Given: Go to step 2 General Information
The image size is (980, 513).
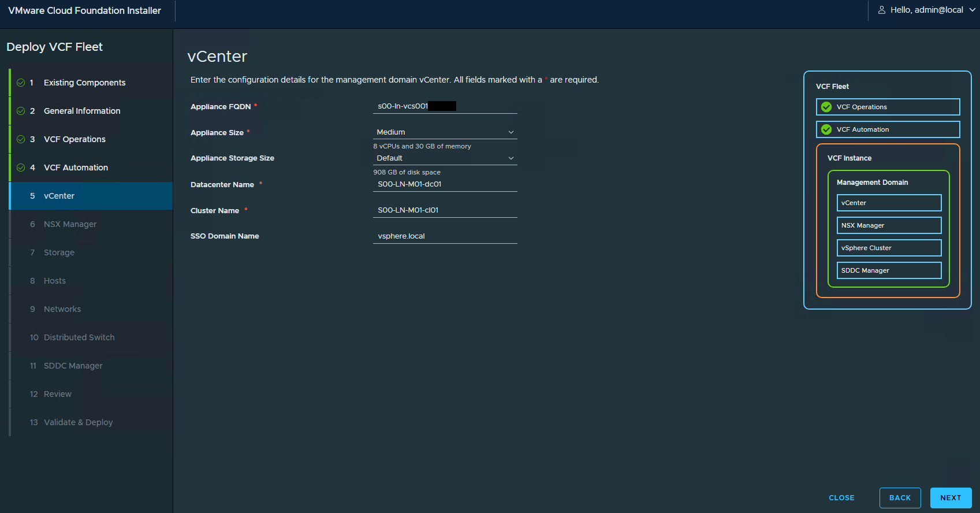Looking at the screenshot, I should 91,111.
